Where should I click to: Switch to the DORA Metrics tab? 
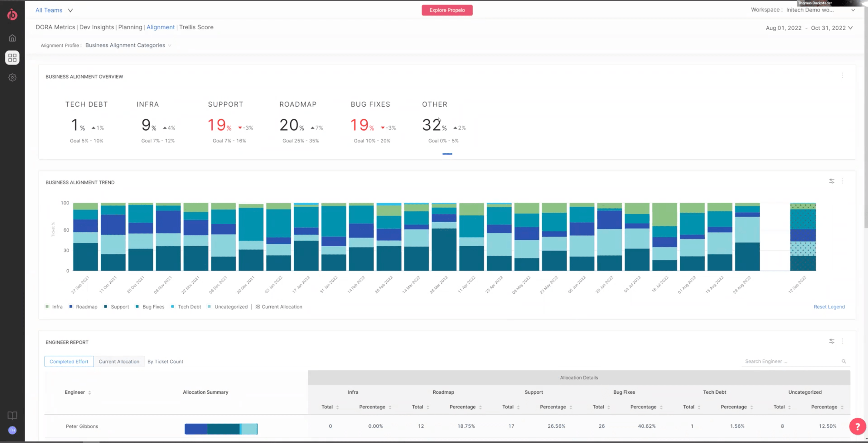pyautogui.click(x=55, y=27)
